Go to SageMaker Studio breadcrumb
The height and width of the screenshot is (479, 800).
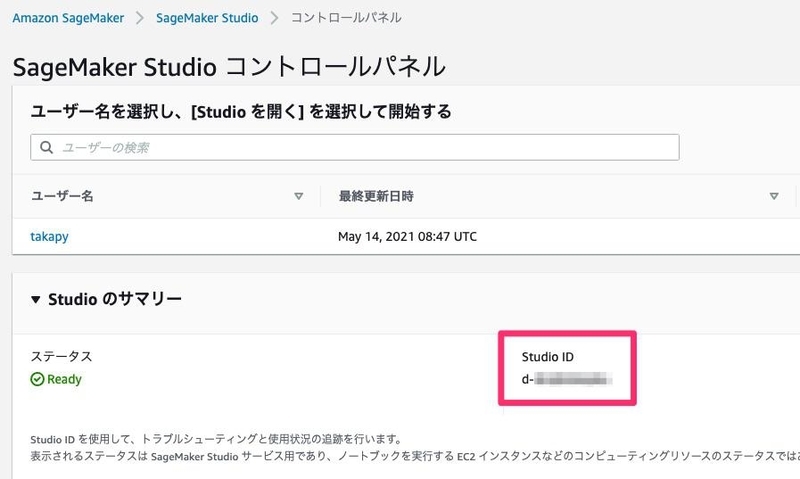pyautogui.click(x=207, y=18)
